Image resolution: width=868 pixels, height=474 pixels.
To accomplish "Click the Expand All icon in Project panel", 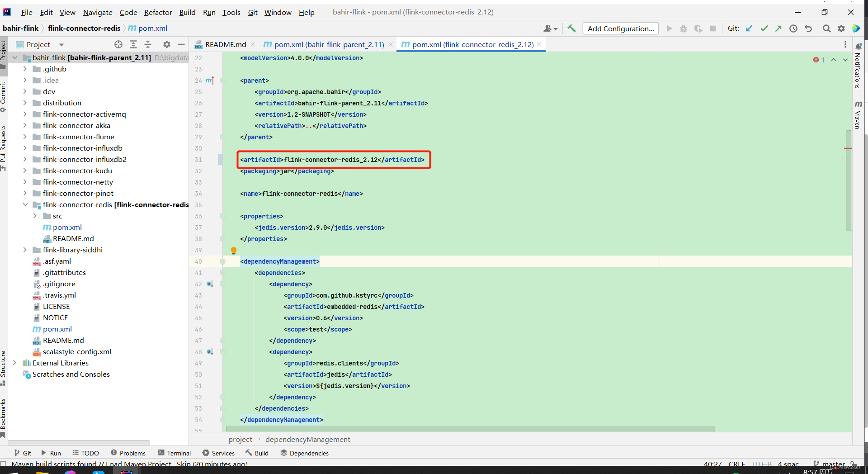I will pyautogui.click(x=133, y=44).
